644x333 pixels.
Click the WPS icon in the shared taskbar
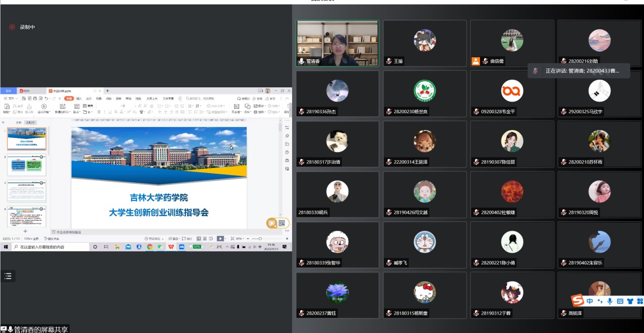coord(171,247)
